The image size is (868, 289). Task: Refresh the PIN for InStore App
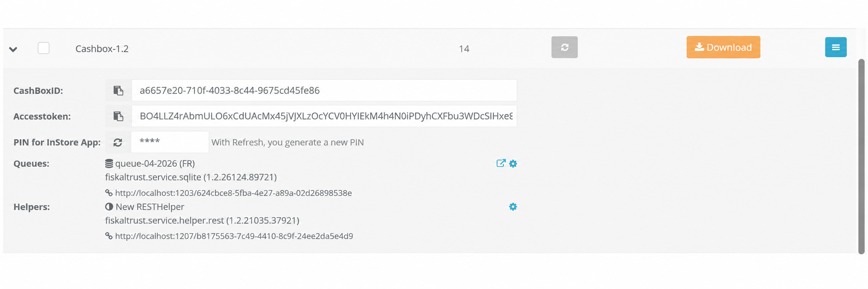pos(118,143)
